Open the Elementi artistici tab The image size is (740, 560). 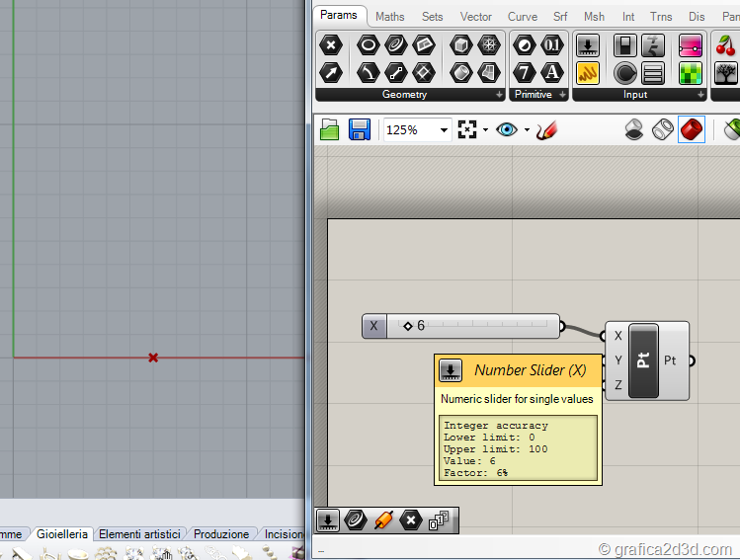tap(140, 534)
